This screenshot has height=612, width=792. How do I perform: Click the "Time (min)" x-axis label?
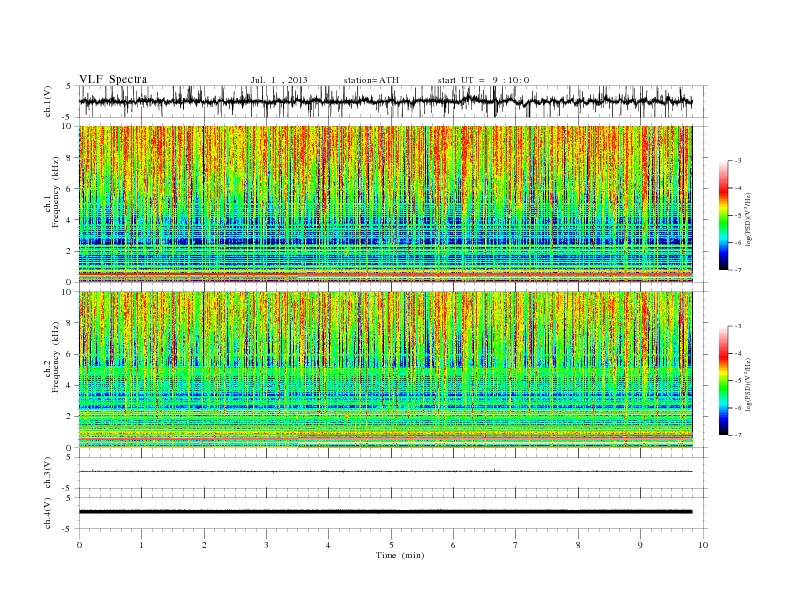pos(400,555)
